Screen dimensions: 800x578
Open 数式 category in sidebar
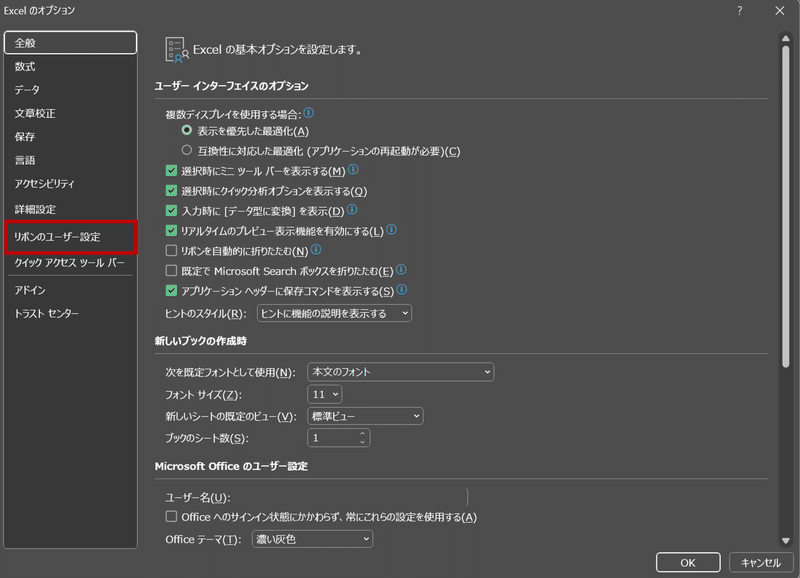(70, 66)
